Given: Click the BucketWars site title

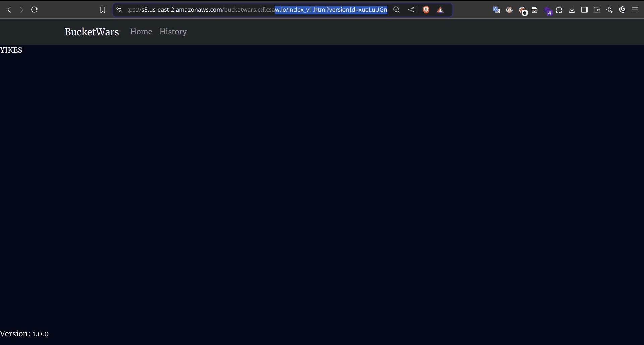Looking at the screenshot, I should [x=92, y=32].
